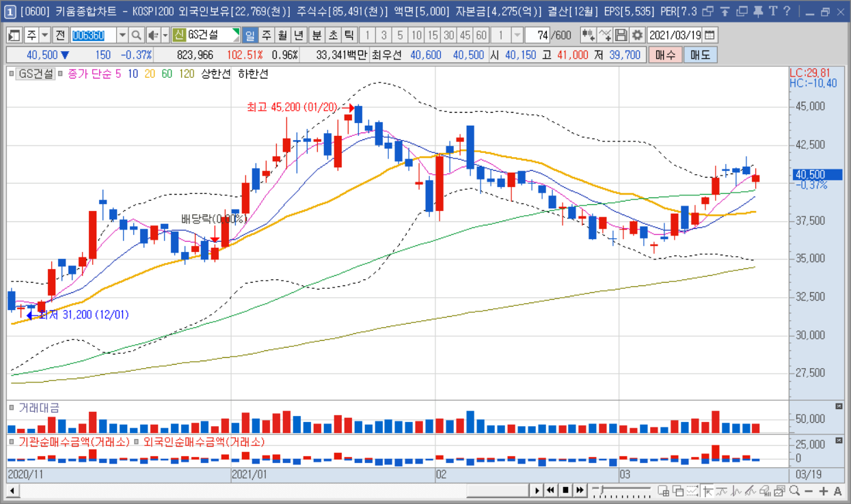Open the speaker options dropdown arrow
Viewport: 851px width, 504px height.
click(x=165, y=35)
